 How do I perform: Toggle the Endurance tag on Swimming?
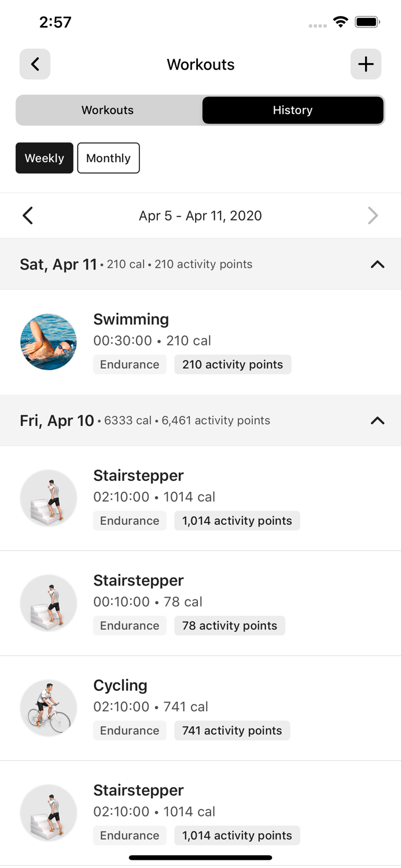pos(130,365)
